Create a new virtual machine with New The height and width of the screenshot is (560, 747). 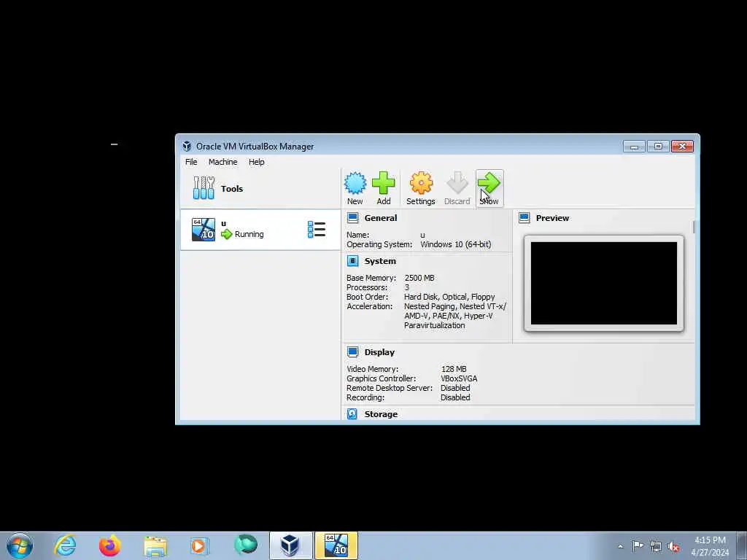(x=355, y=188)
